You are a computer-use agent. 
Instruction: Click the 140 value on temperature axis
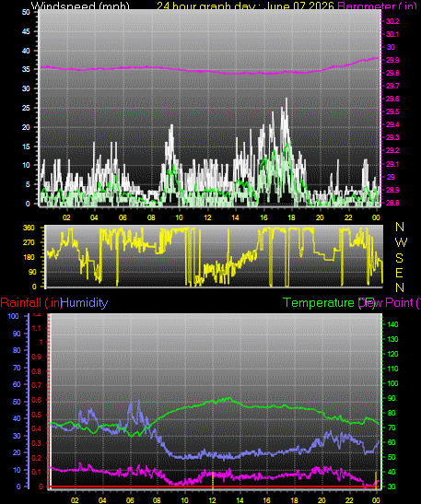point(392,324)
